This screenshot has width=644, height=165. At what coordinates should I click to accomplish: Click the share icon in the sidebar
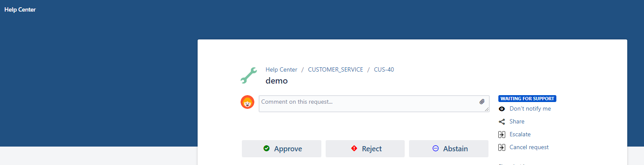[502, 122]
